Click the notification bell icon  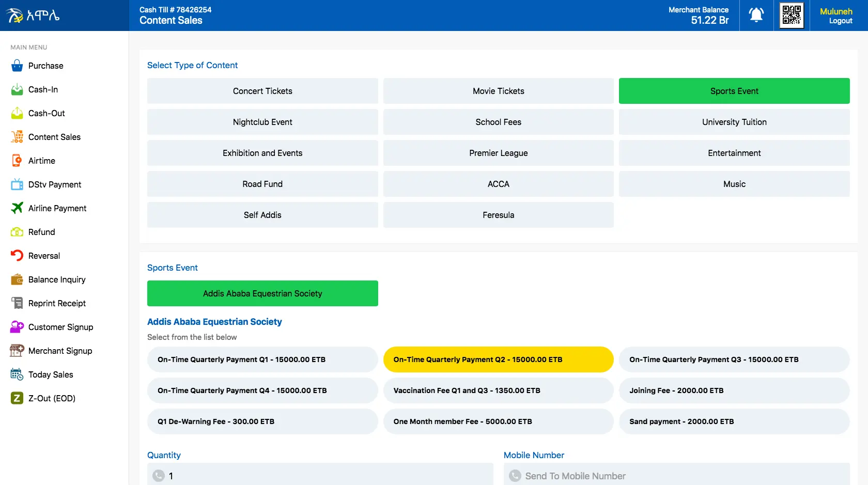point(756,15)
